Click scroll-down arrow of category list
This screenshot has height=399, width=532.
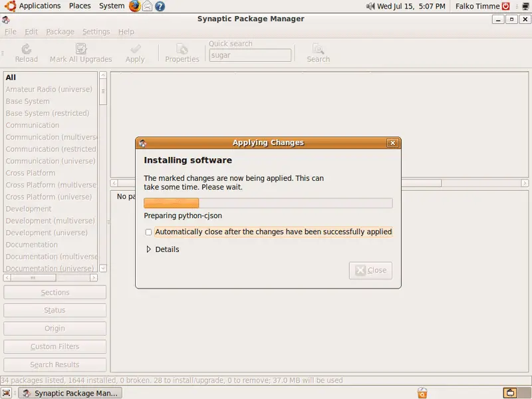coord(103,268)
